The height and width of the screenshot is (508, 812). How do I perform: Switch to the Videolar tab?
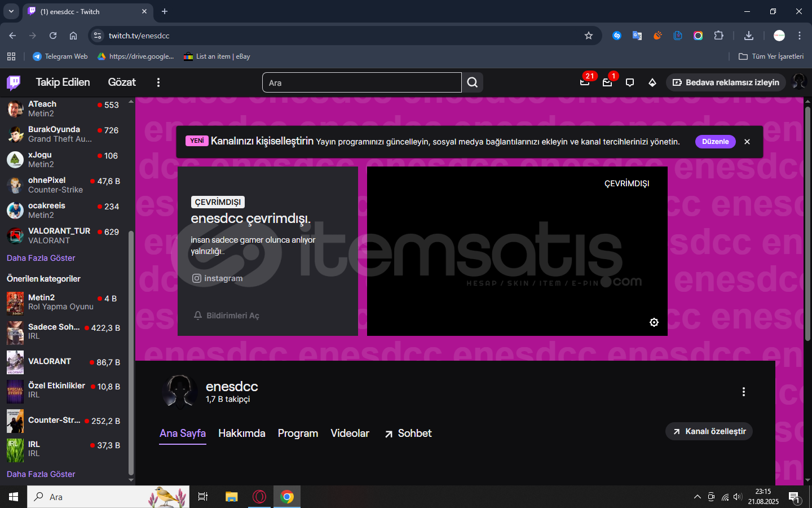[350, 433]
